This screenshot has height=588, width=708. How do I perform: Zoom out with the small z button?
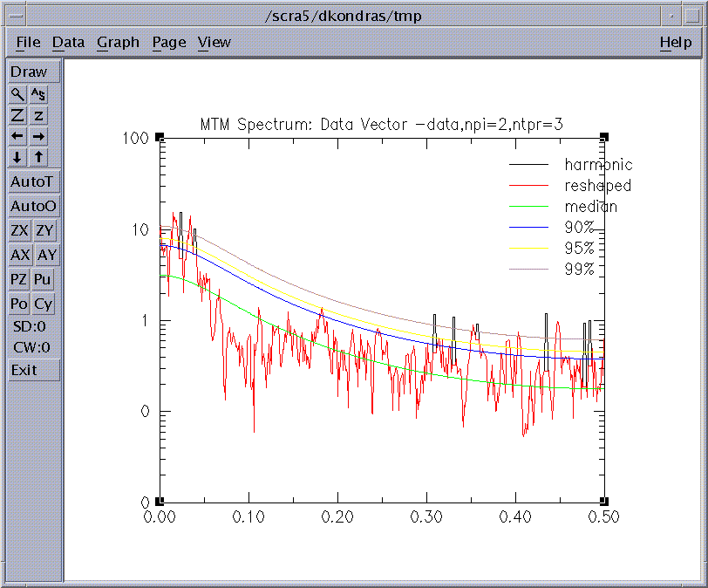(x=40, y=115)
